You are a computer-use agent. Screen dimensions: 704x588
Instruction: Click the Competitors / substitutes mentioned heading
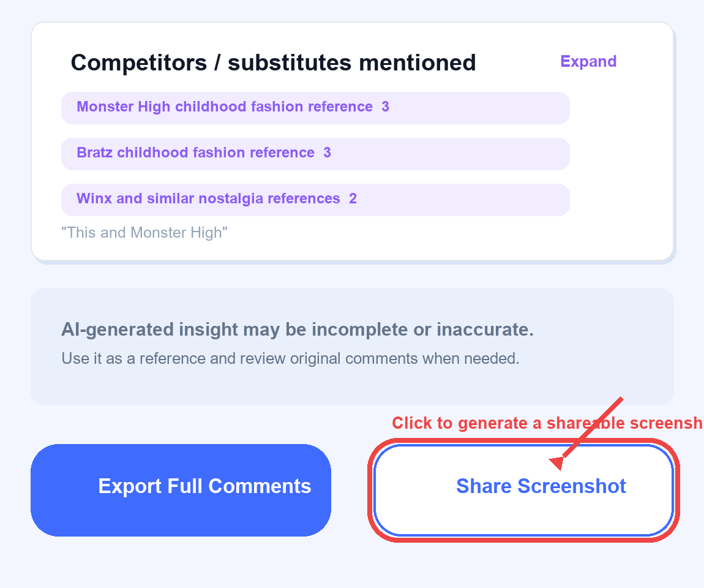point(273,62)
